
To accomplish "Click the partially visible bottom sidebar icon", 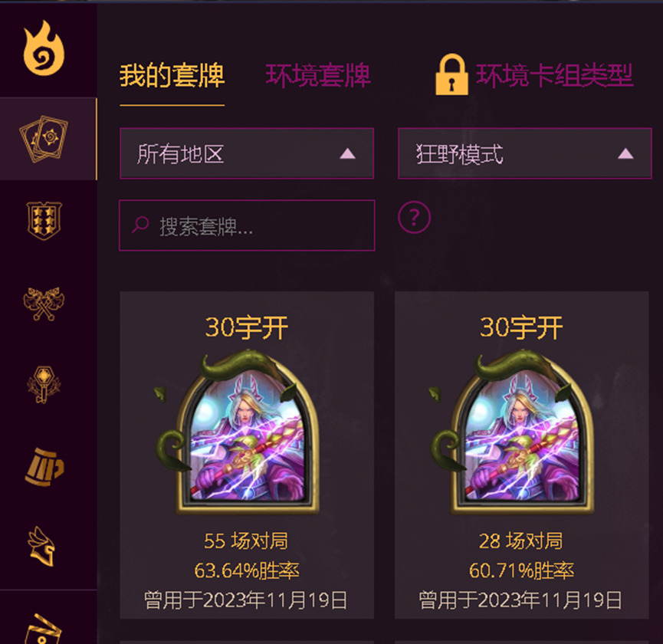I will pyautogui.click(x=44, y=629).
